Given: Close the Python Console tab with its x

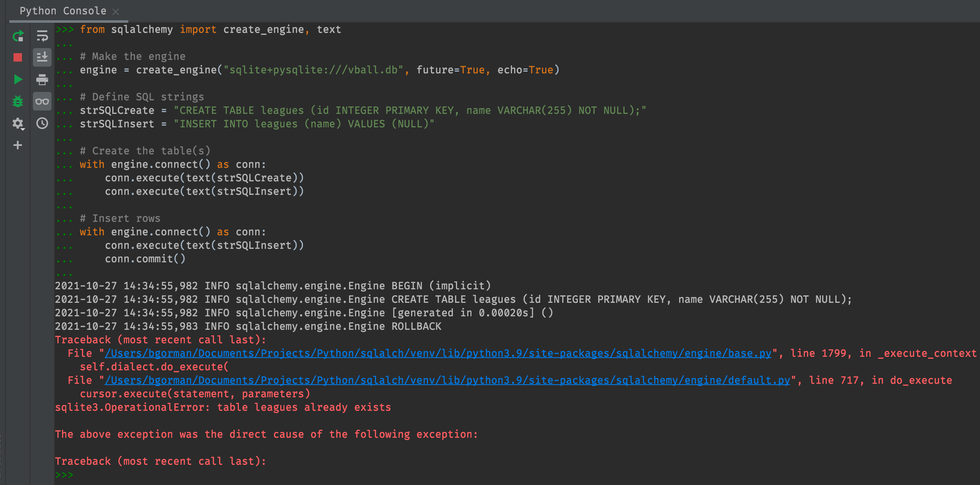Looking at the screenshot, I should pyautogui.click(x=116, y=11).
